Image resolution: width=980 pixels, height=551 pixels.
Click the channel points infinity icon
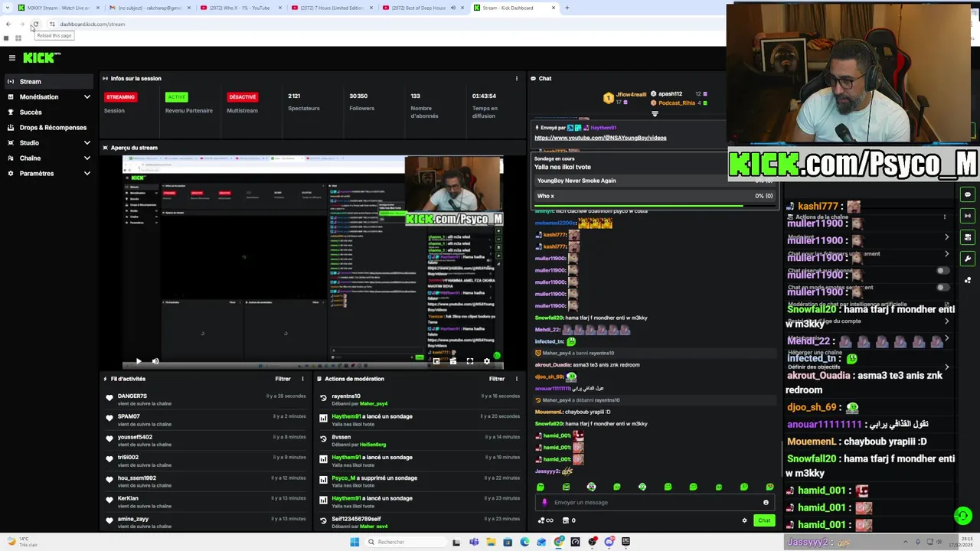546,520
